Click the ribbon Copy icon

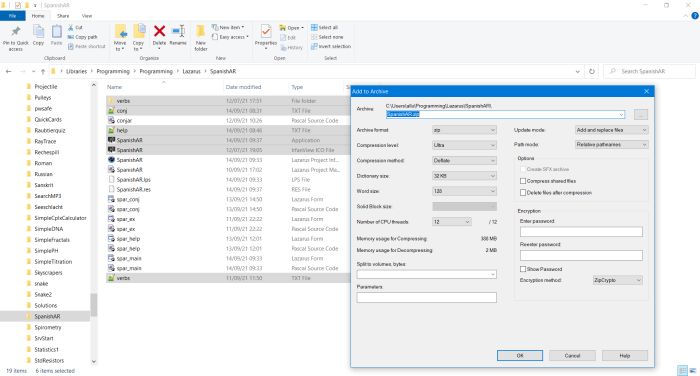(38, 32)
